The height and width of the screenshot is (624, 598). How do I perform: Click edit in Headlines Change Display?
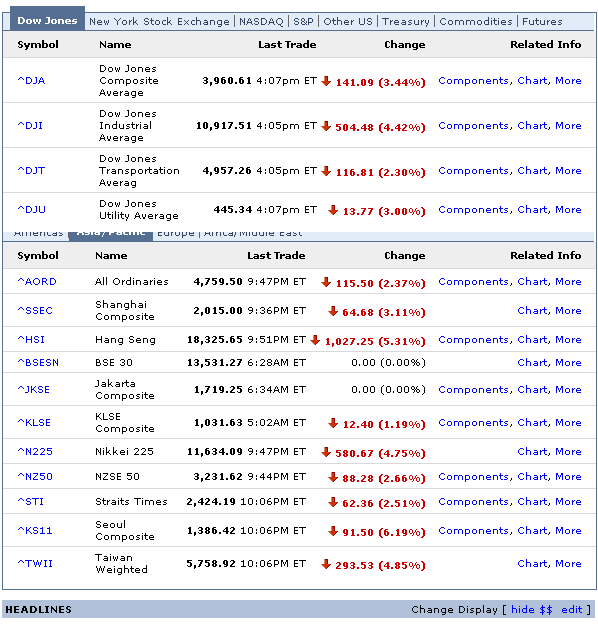[x=572, y=610]
